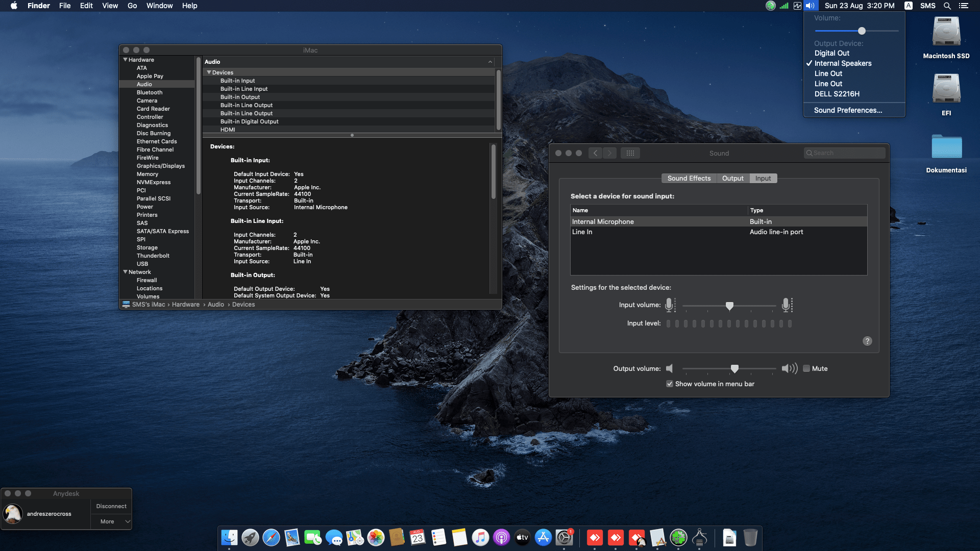Screen dimensions: 980x551
Task: Click the back navigation arrow in Sound preferences
Action: [x=595, y=153]
